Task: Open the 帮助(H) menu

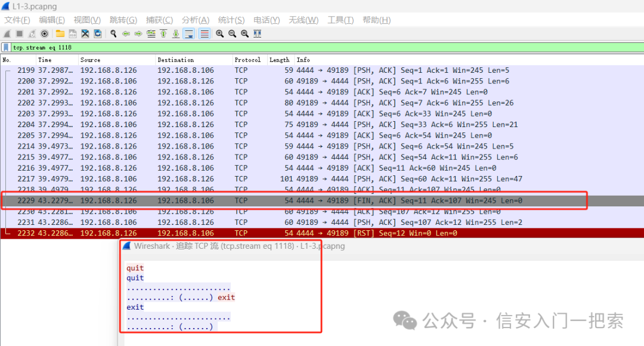Action: click(377, 20)
